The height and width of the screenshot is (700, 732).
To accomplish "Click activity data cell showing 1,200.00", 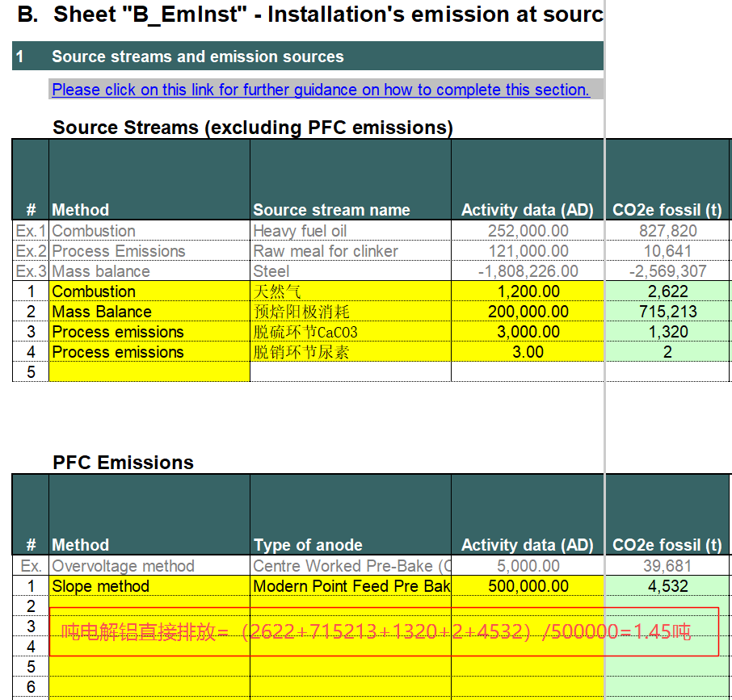I will coord(528,291).
